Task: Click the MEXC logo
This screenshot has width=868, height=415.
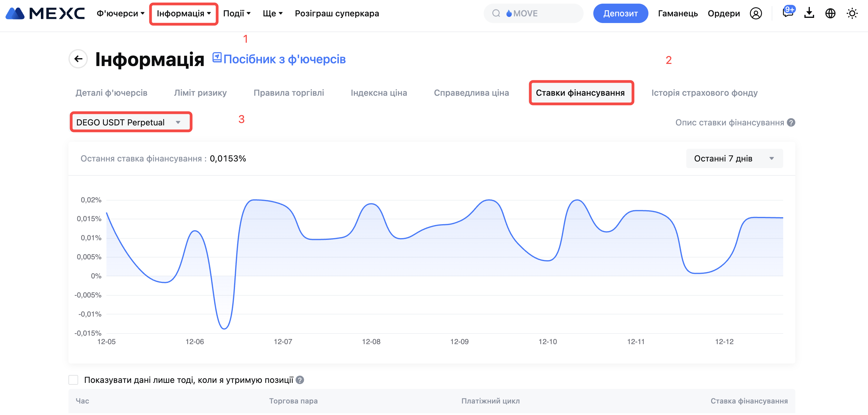Action: click(45, 14)
